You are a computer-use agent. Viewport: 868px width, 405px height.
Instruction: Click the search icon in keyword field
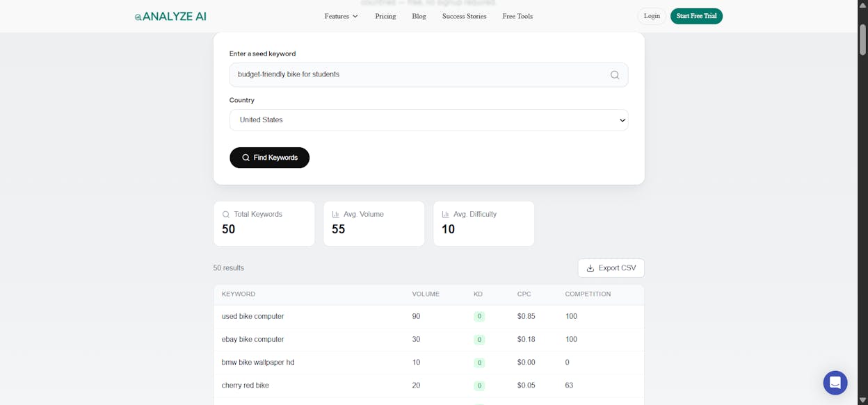(x=615, y=75)
